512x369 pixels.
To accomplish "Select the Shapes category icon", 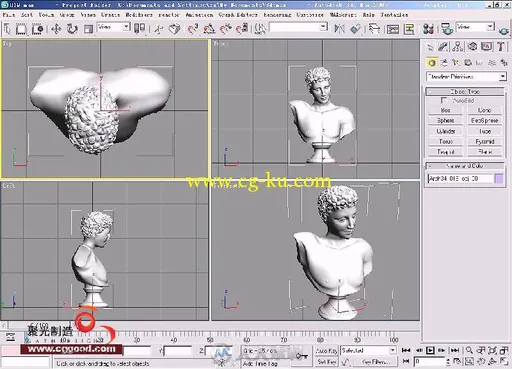I will pos(444,63).
